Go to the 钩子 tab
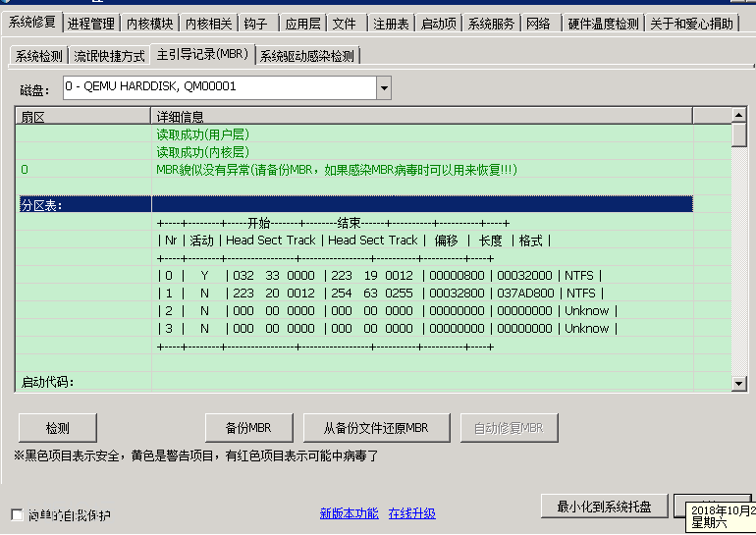Image resolution: width=756 pixels, height=535 pixels. click(x=256, y=24)
